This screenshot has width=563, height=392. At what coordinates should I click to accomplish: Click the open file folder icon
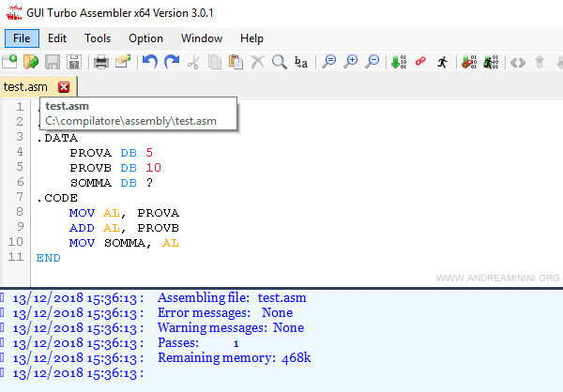point(31,62)
